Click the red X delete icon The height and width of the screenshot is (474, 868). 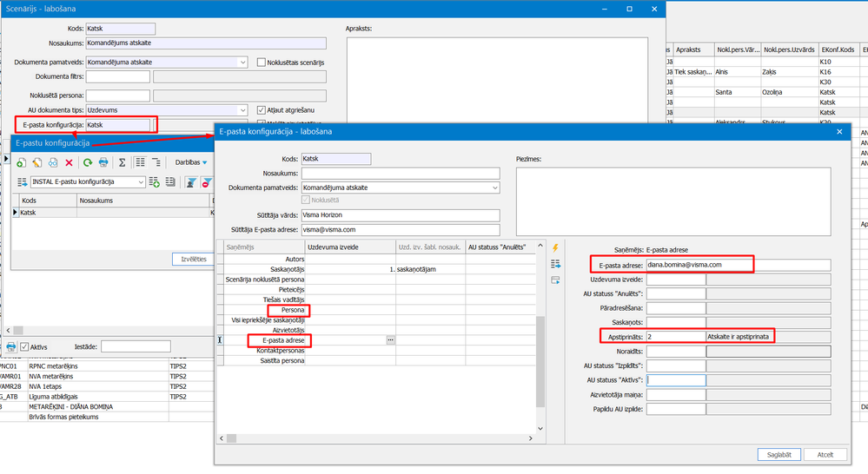(68, 162)
